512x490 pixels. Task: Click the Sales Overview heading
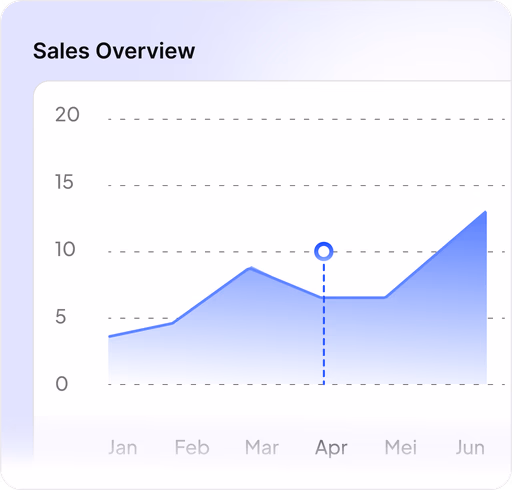(114, 51)
